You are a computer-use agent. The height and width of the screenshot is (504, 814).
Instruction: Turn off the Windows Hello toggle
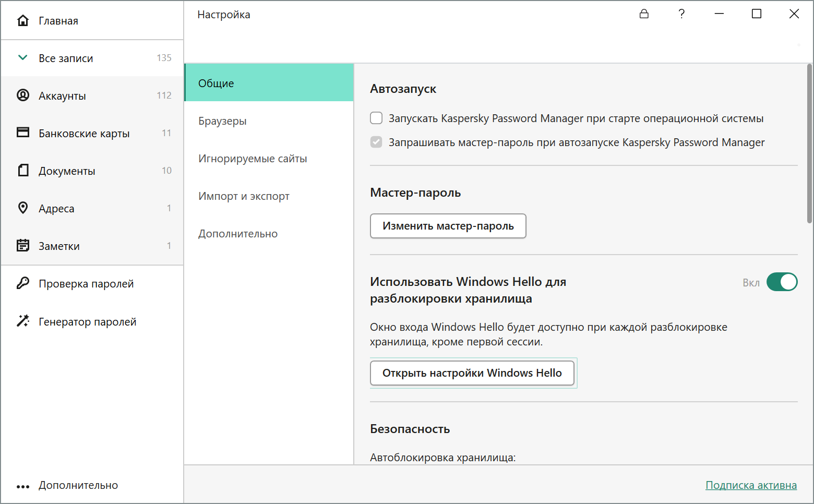[x=782, y=282]
